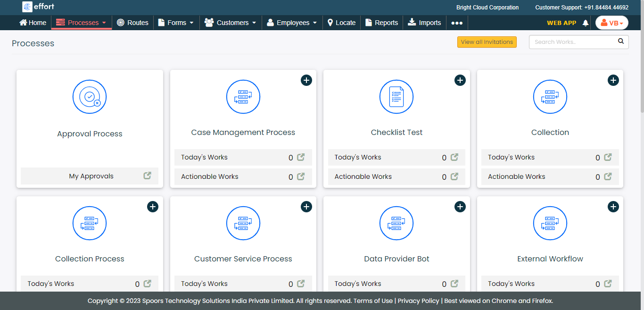The height and width of the screenshot is (310, 644).
Task: Click the Search Works input field
Action: 573,42
